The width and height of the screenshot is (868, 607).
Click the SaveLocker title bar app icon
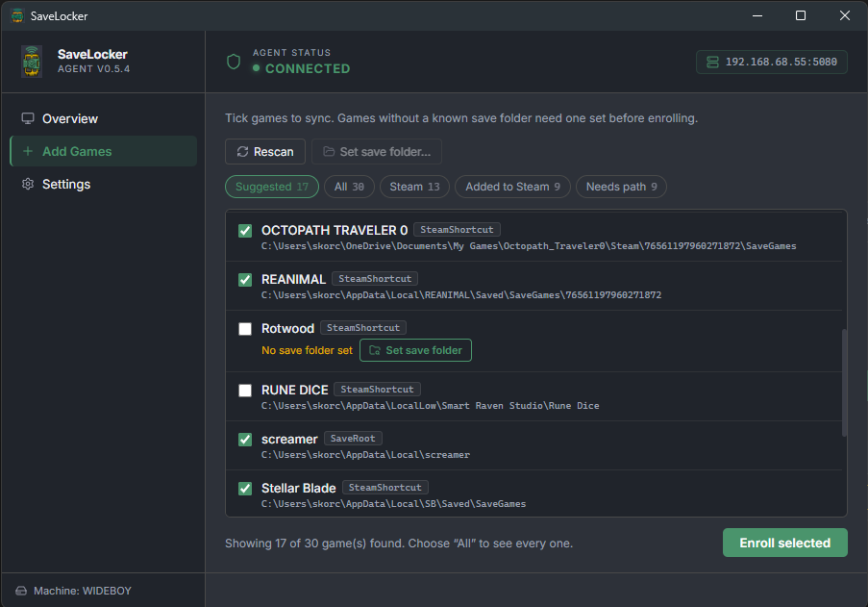pos(17,16)
